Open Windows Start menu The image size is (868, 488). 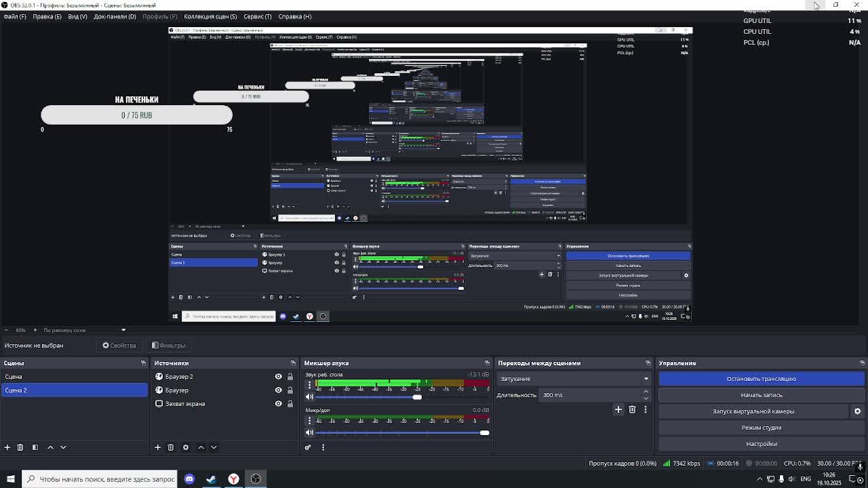pyautogui.click(x=10, y=479)
